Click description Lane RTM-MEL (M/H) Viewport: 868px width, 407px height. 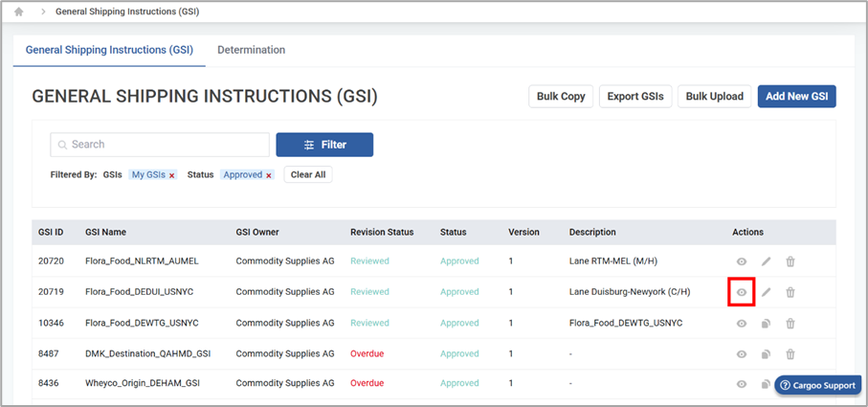(x=613, y=260)
